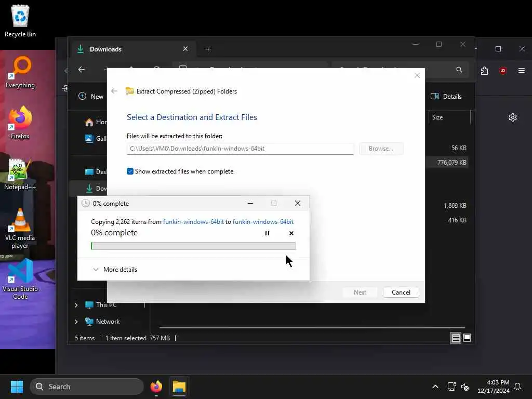The height and width of the screenshot is (399, 532).
Task: Click the extraction destination path field
Action: pyautogui.click(x=240, y=149)
